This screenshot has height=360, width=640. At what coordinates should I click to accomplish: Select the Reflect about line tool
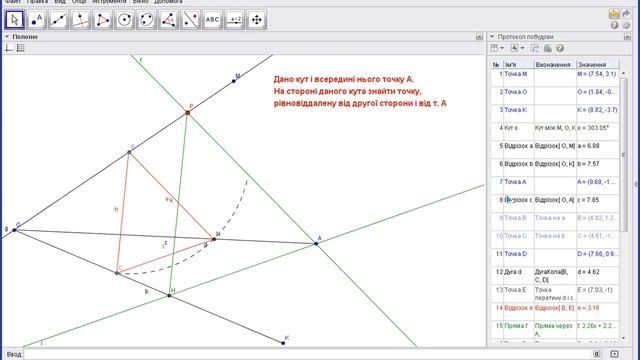point(191,20)
